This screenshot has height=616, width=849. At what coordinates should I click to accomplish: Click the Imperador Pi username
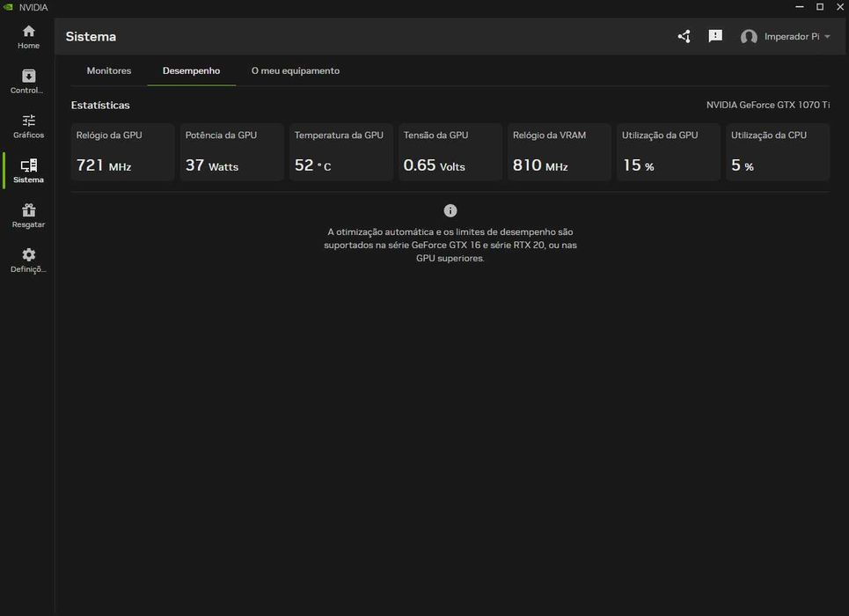pos(792,36)
